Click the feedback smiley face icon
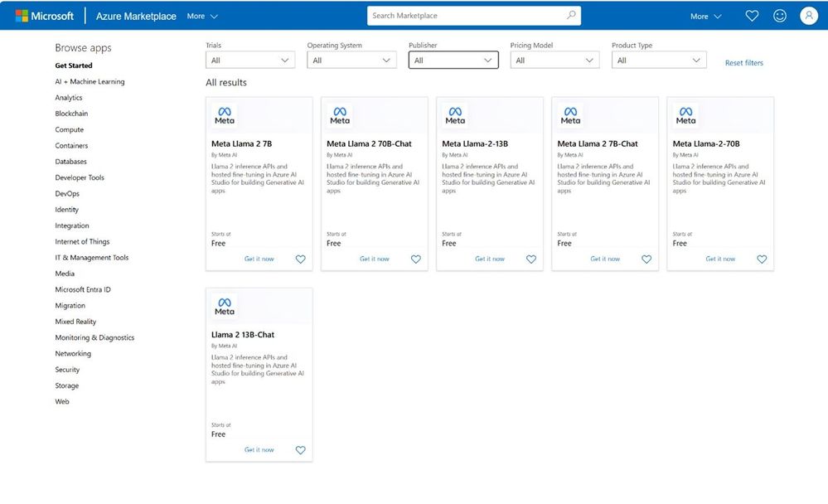Screen dimensions: 828x504 pyautogui.click(x=779, y=16)
